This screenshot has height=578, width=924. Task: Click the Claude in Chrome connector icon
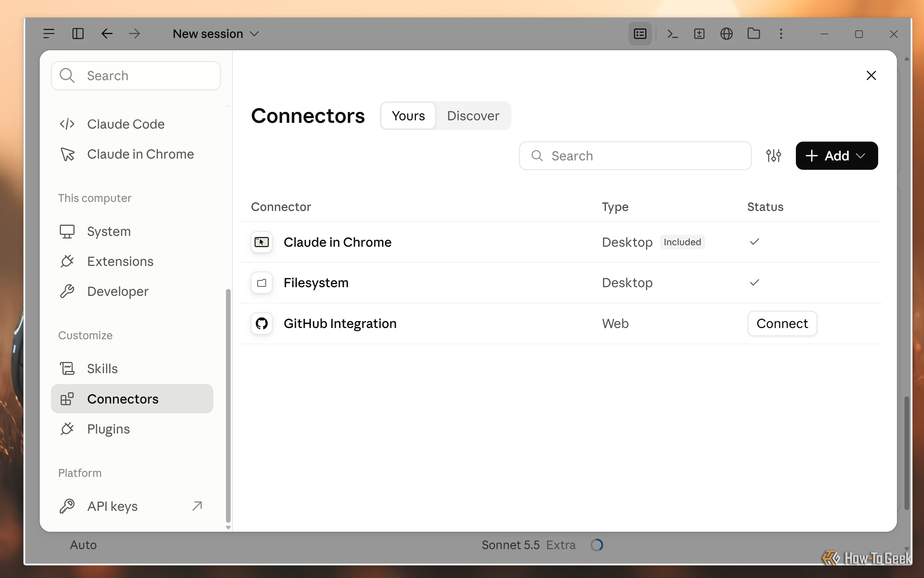click(262, 242)
